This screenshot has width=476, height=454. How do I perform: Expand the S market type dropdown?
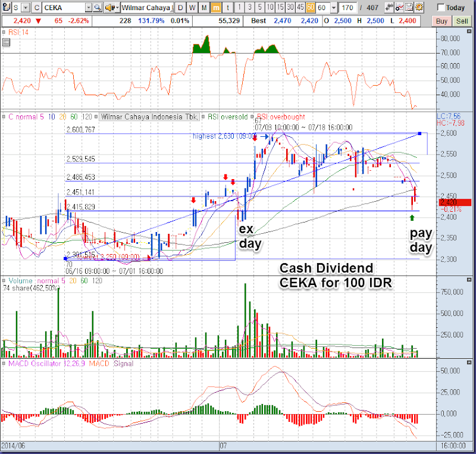click(26, 7)
